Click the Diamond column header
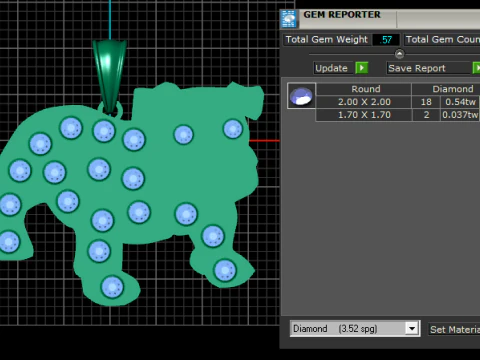The height and width of the screenshot is (360, 480). pos(446,89)
